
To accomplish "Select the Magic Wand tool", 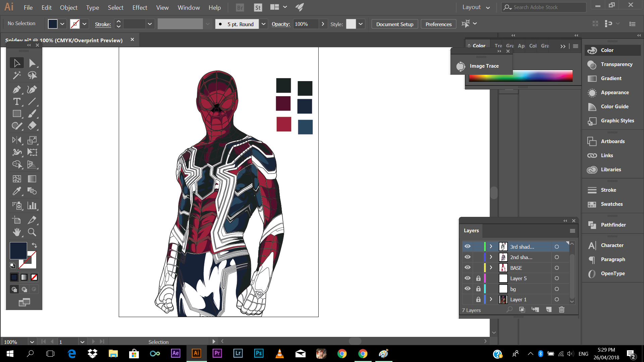I will (x=17, y=75).
